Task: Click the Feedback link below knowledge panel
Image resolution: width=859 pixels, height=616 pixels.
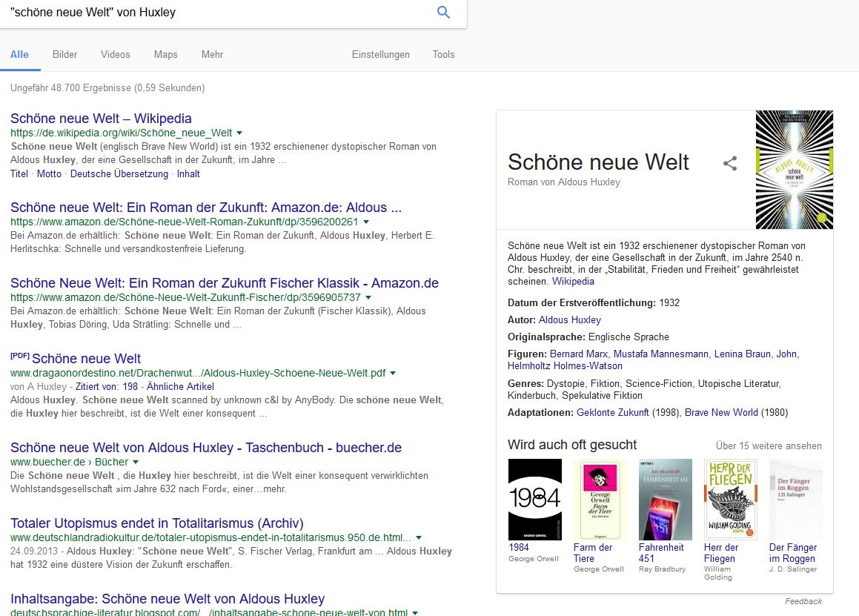Action: click(803, 601)
